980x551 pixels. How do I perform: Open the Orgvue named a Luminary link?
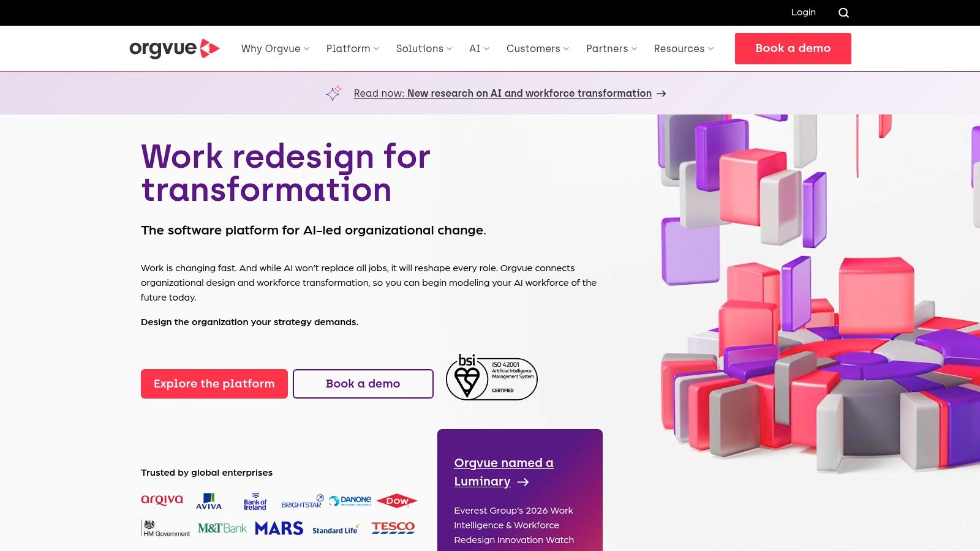pyautogui.click(x=503, y=472)
